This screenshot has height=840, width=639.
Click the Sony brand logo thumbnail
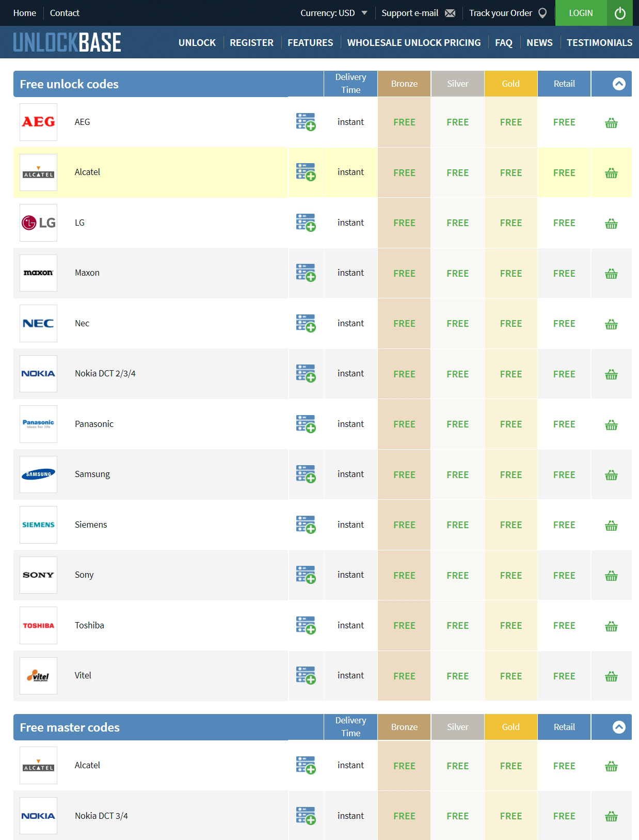(38, 575)
